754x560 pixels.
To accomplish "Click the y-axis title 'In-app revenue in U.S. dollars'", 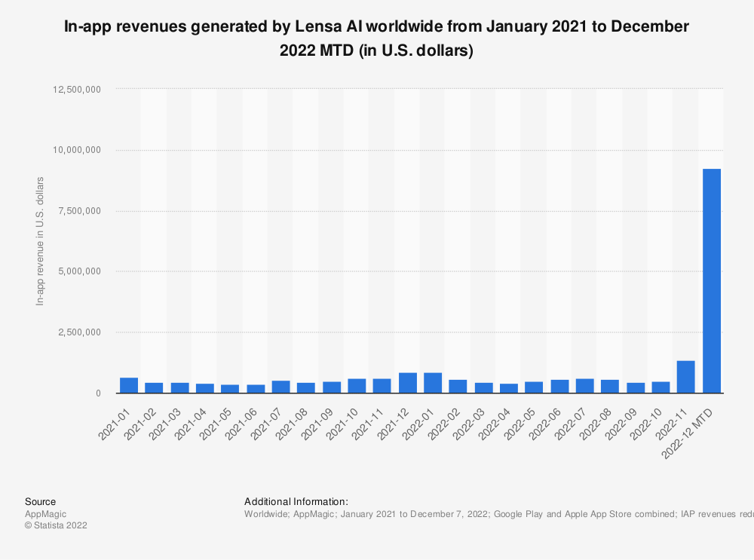I will pos(40,241).
